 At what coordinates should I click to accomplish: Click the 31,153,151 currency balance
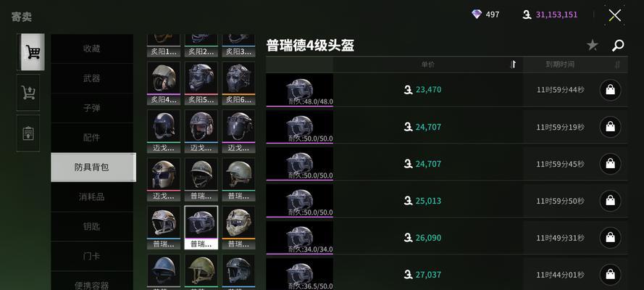556,14
